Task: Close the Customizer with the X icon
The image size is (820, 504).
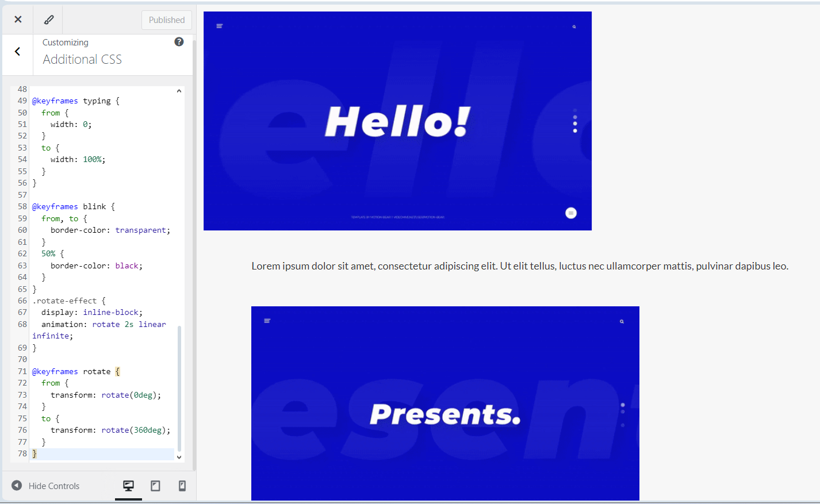Action: [x=18, y=20]
